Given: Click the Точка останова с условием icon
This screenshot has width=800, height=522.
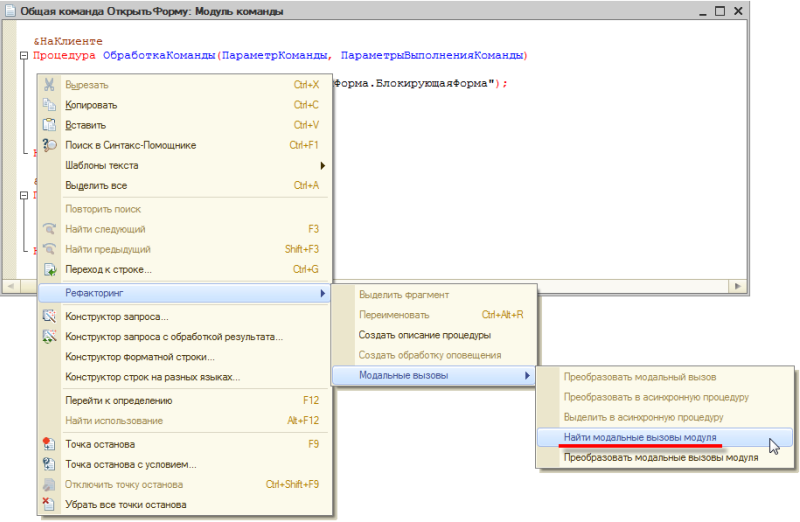Looking at the screenshot, I should (x=49, y=464).
